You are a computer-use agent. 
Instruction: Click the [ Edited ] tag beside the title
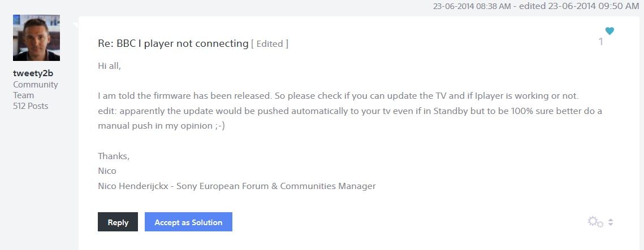[x=270, y=43]
